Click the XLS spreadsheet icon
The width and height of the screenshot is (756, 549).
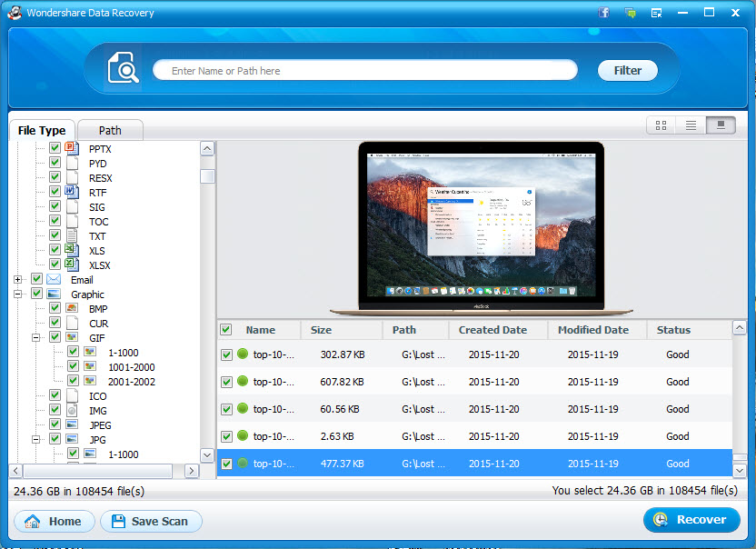(x=72, y=249)
